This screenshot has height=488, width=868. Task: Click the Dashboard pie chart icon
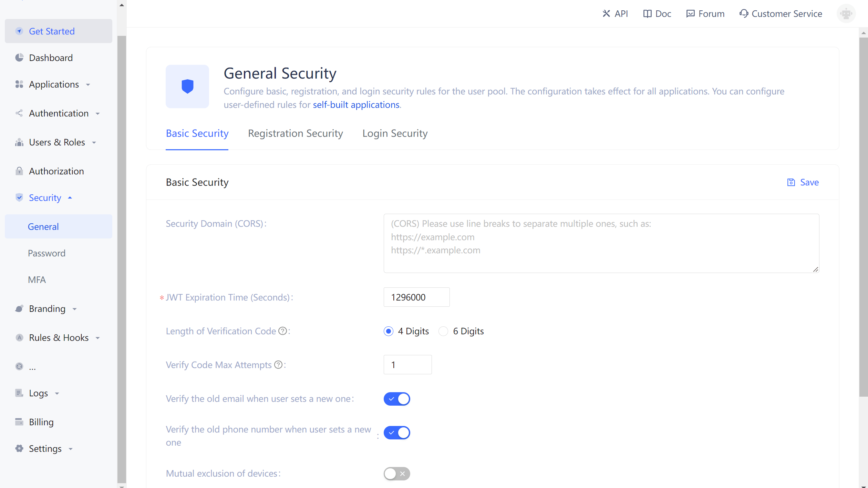pyautogui.click(x=19, y=58)
